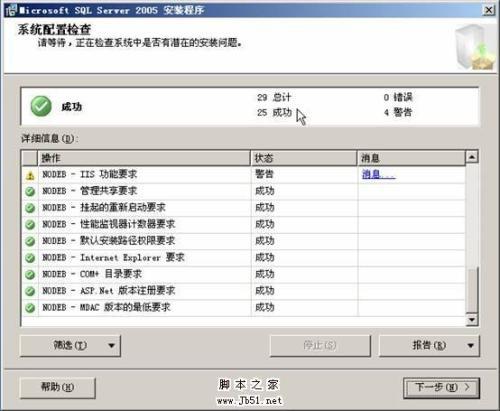The height and width of the screenshot is (411, 500).
Task: Click green check icon for 默认安装路径权限要求
Action: coord(30,241)
